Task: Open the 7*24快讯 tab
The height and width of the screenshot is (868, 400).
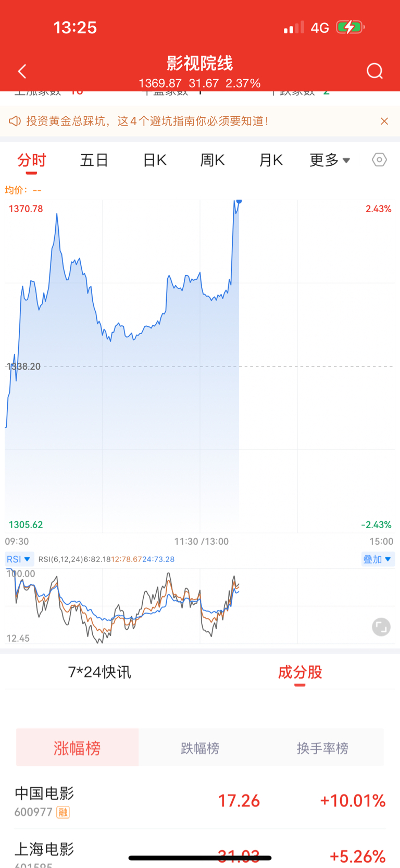Action: click(x=99, y=672)
